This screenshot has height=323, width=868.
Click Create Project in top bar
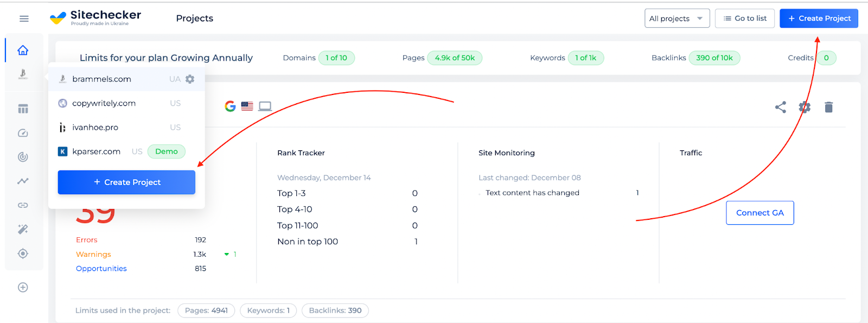pyautogui.click(x=819, y=18)
